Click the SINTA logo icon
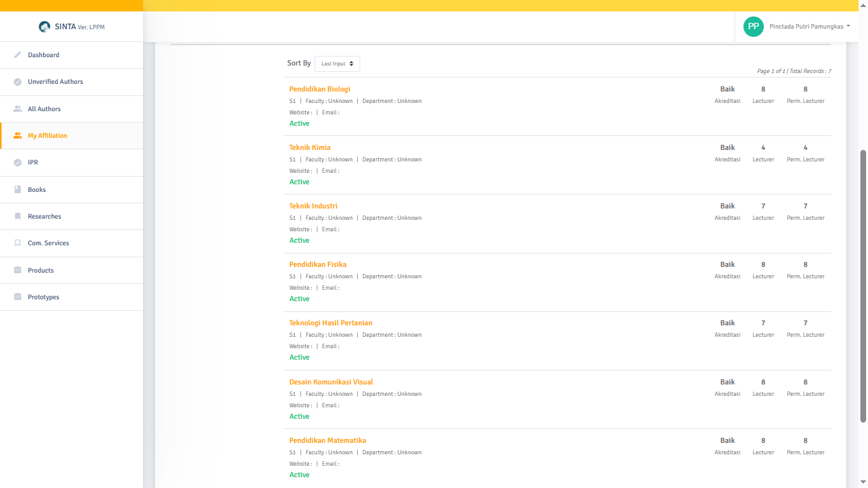The height and width of the screenshot is (488, 868). pyautogui.click(x=44, y=27)
